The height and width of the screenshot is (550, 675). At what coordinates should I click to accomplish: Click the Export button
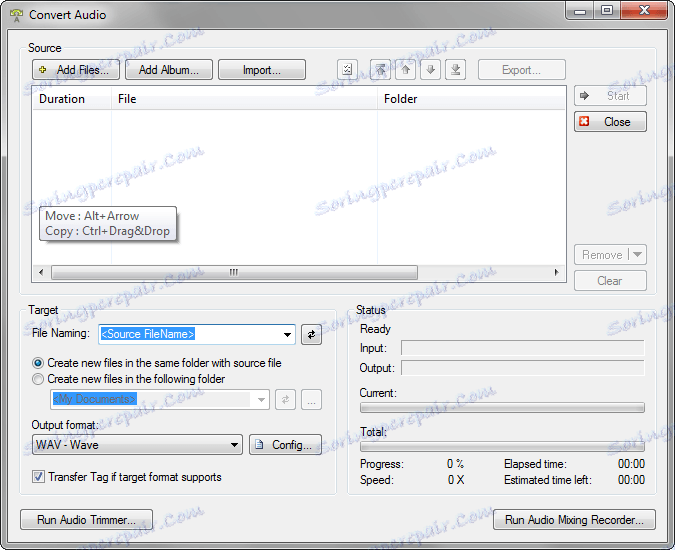point(521,70)
